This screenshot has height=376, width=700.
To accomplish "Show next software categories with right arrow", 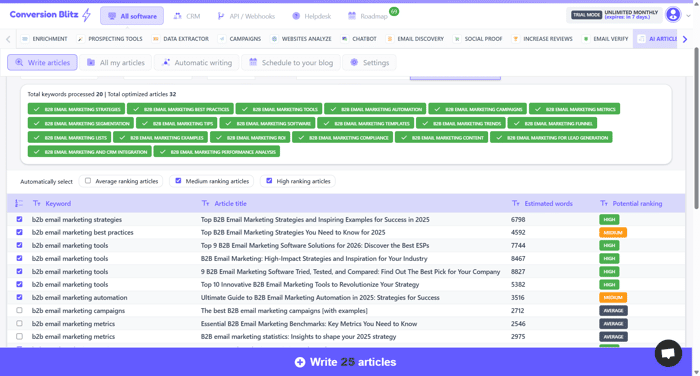I will [x=685, y=39].
